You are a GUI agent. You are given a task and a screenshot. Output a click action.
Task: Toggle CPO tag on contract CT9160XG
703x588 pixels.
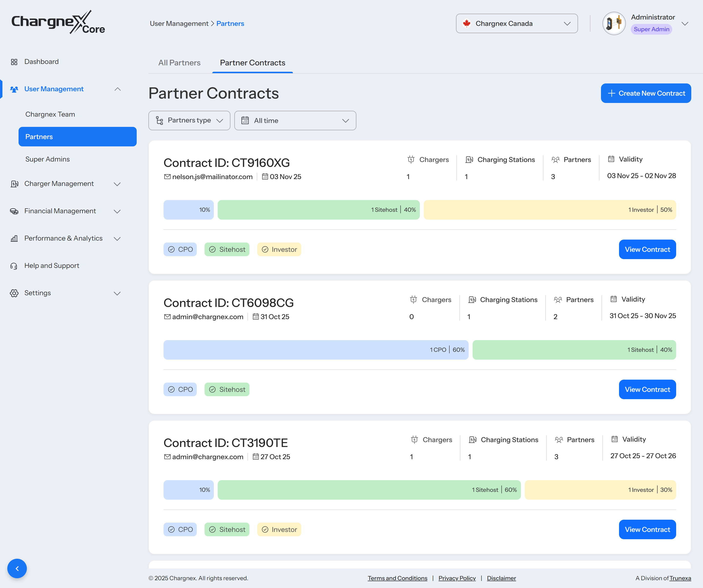[x=180, y=249]
